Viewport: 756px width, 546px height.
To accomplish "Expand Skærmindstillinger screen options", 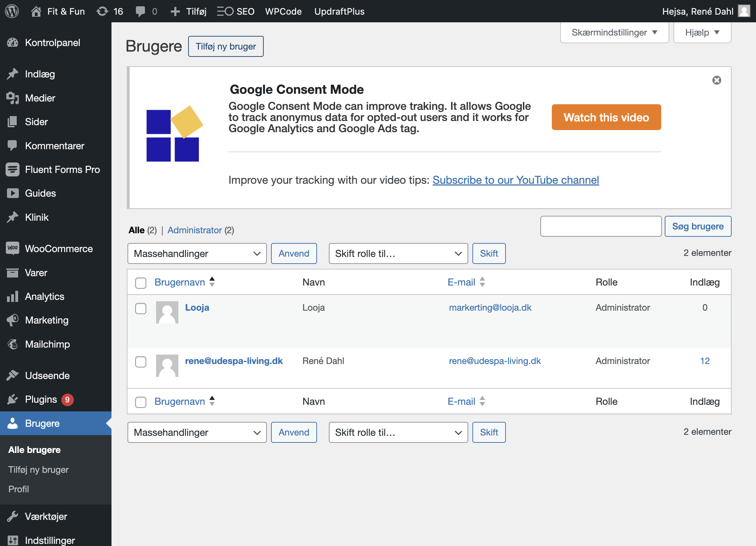I will 615,32.
